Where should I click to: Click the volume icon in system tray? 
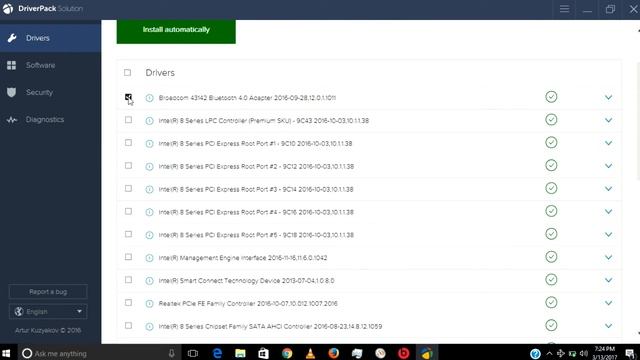(x=584, y=353)
